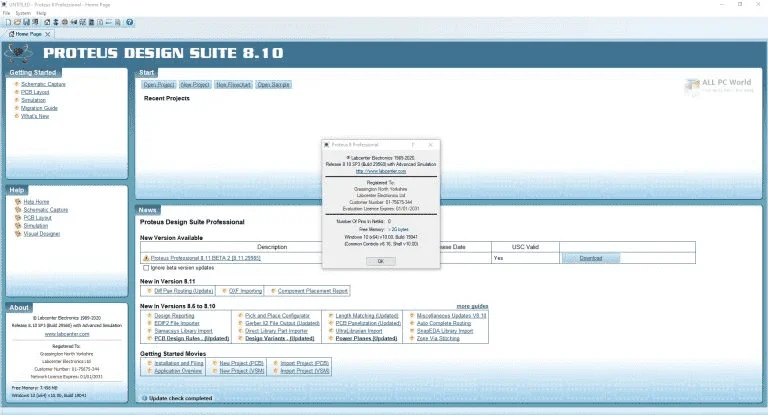Open the Help menu in menu bar
768x415 pixels.
[41, 13]
